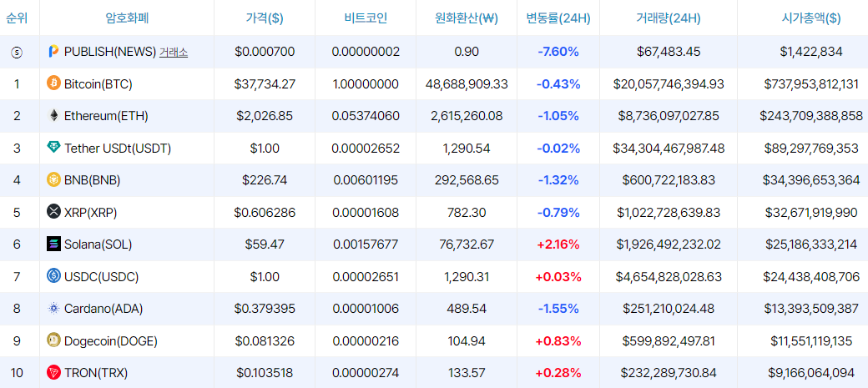
Task: Click Dogecoin change value +0.83%
Action: click(558, 341)
